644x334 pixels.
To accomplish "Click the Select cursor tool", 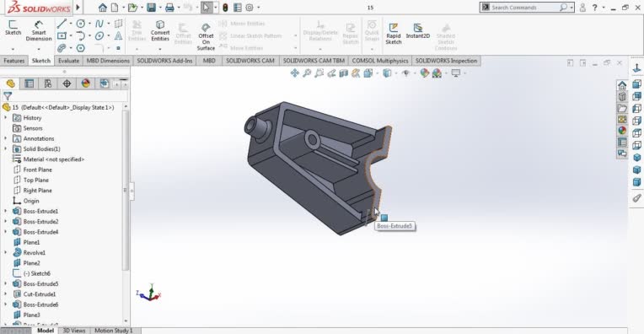I will coord(207,8).
